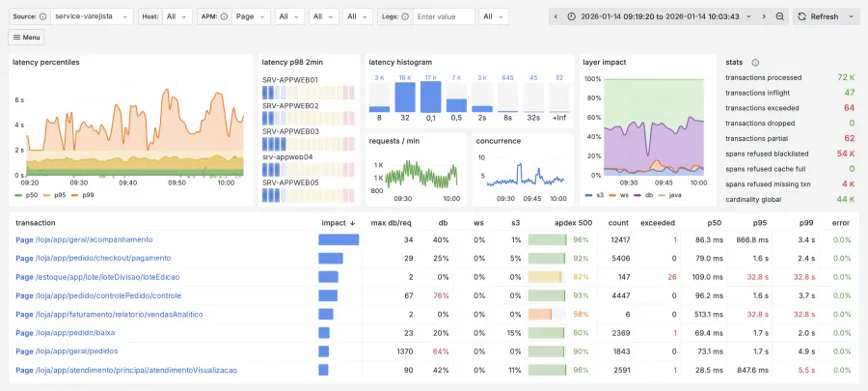Click the clock icon in time picker
The height and width of the screenshot is (391, 868).
pyautogui.click(x=572, y=16)
